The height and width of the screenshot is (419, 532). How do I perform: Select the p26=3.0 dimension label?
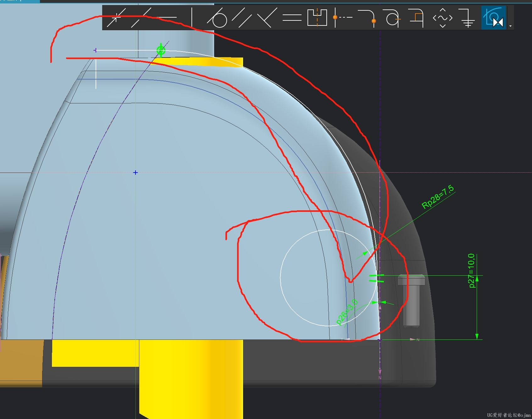click(347, 311)
